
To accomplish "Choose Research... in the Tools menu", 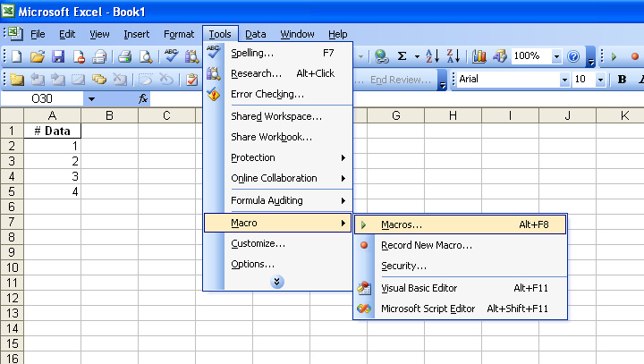I will [278, 73].
